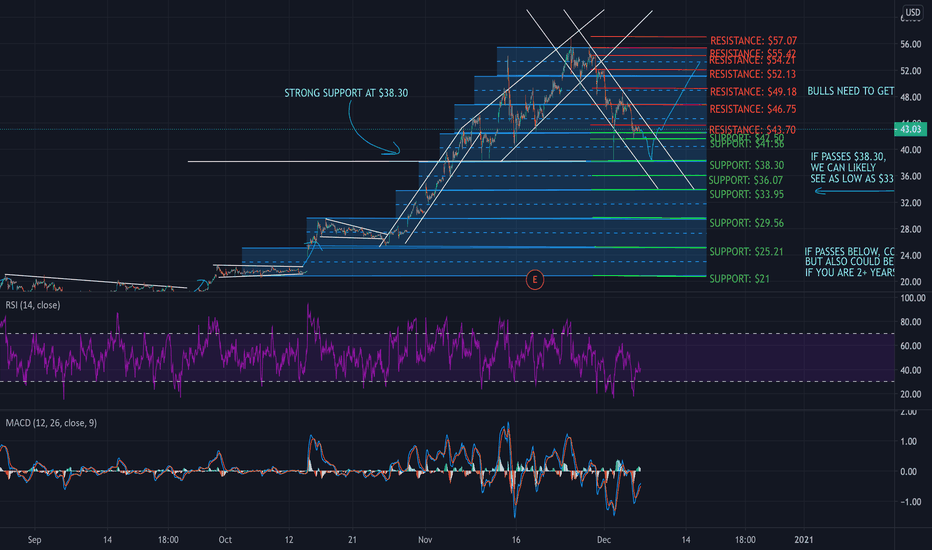Image resolution: width=932 pixels, height=550 pixels.
Task: Click the USD currency label
Action: 912,12
